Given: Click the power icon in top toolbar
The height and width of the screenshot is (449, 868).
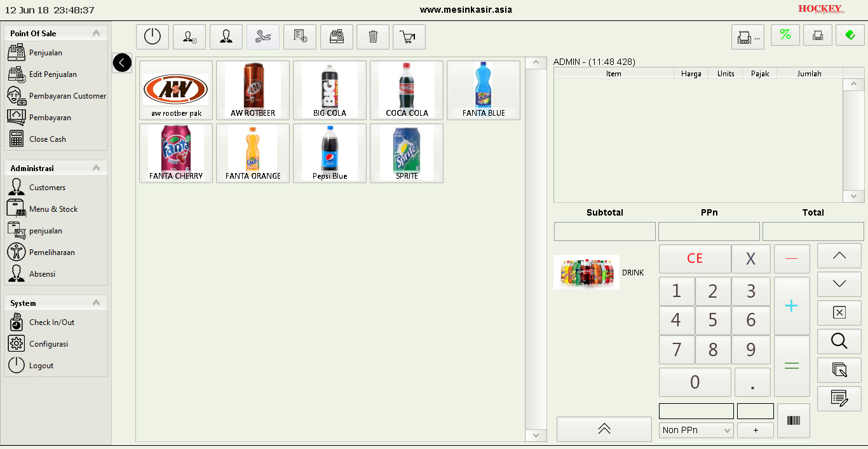Looking at the screenshot, I should coord(153,37).
